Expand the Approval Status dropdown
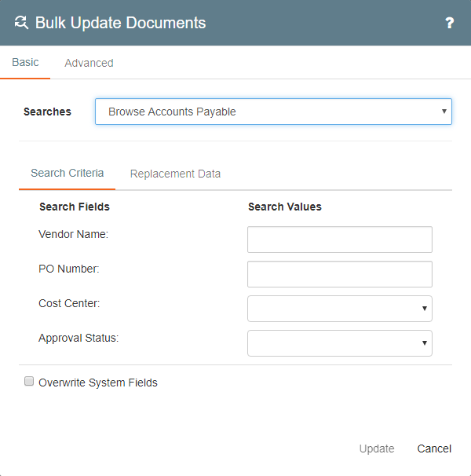Viewport: 471px width, 476px height. click(339, 343)
